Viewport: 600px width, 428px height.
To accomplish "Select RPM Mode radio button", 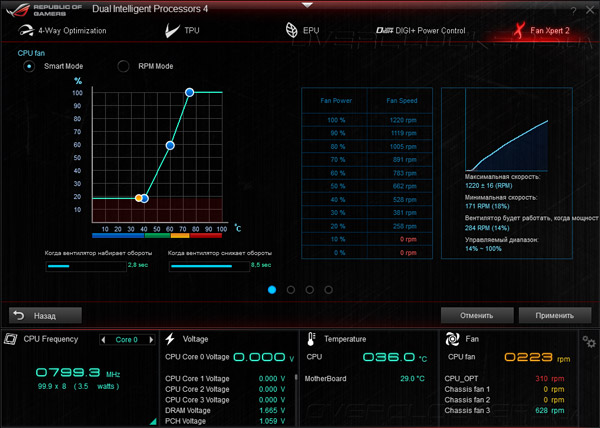I will (x=123, y=66).
